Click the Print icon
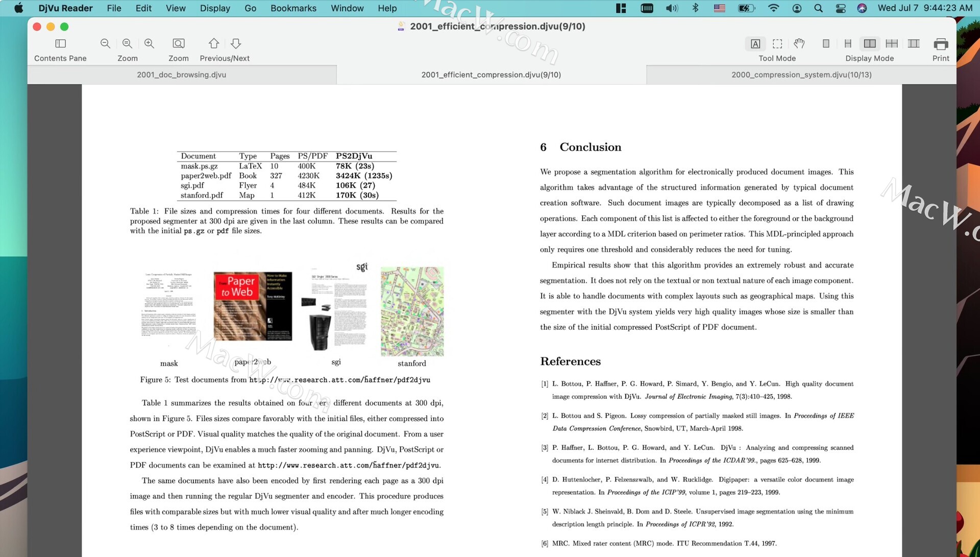 pos(941,44)
